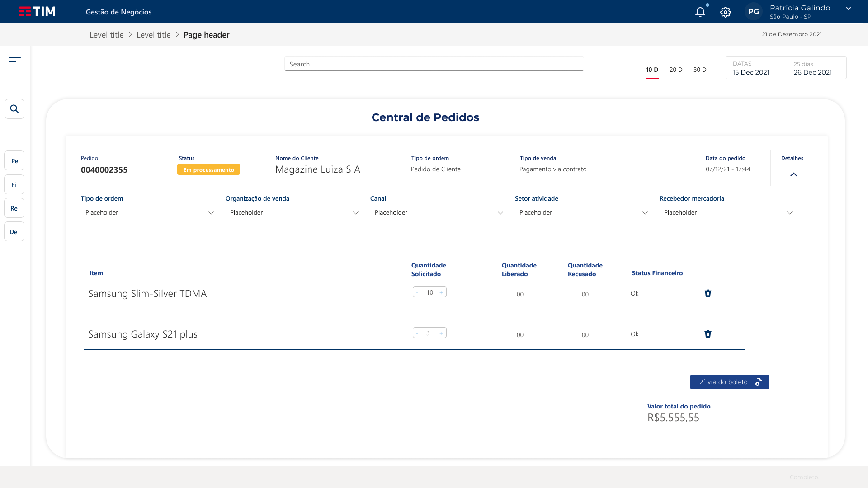Open the Re sidebar item

coord(14,208)
